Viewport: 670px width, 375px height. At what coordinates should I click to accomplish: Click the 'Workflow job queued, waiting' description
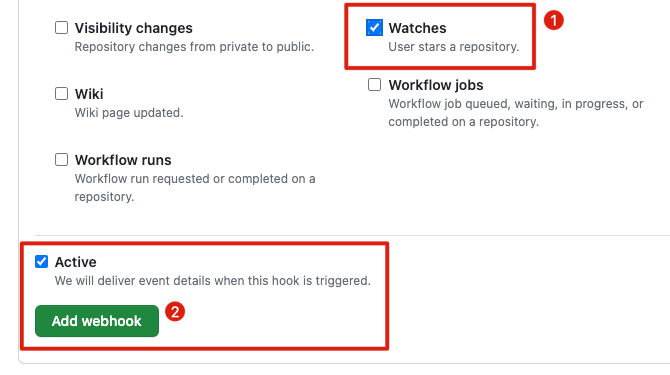click(516, 113)
